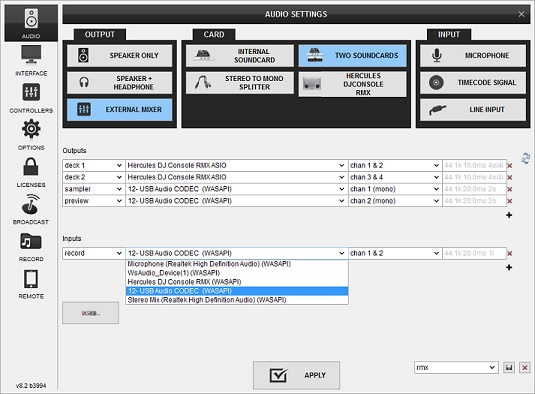Apply the audio settings
The height and width of the screenshot is (394, 535).
pyautogui.click(x=296, y=375)
